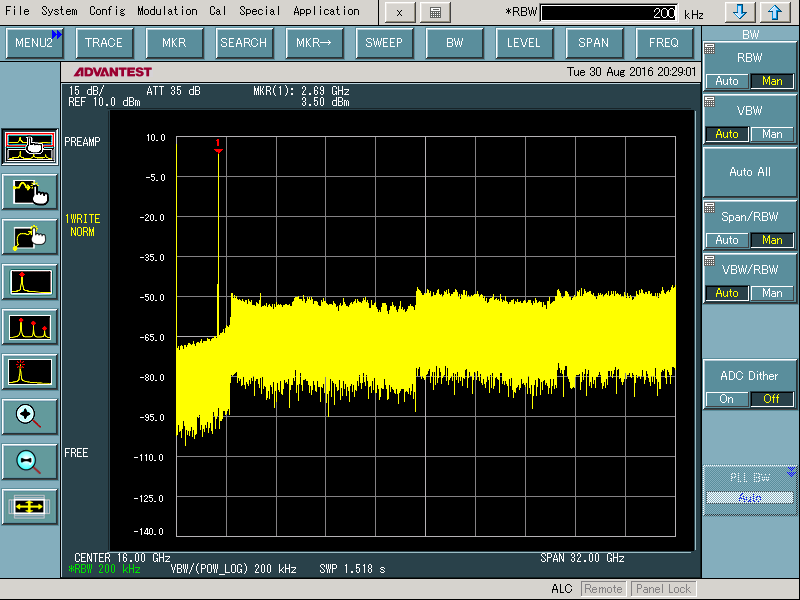
Task: Click the trace hand-cursor marker icon
Action: coord(30,192)
